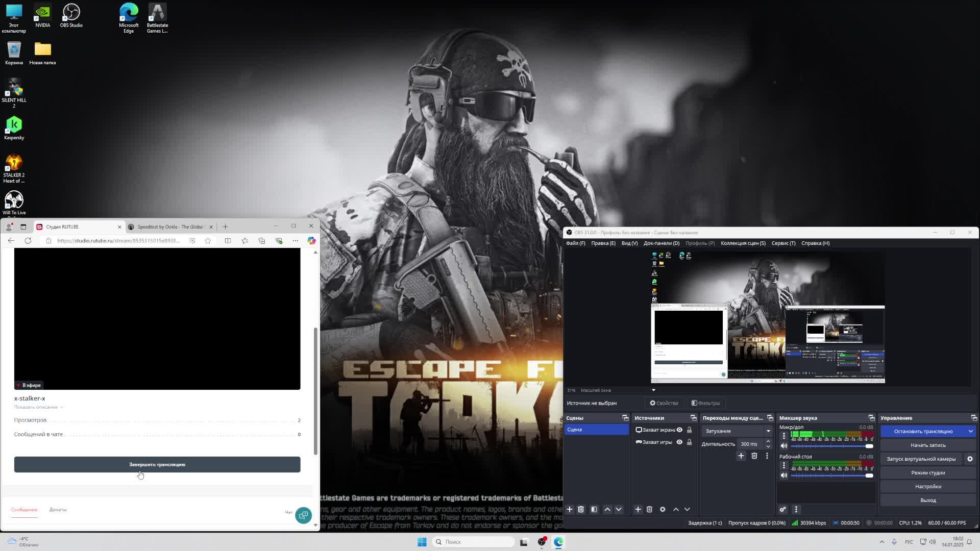Move source down in Sources panel
The height and width of the screenshot is (551, 980).
(687, 509)
